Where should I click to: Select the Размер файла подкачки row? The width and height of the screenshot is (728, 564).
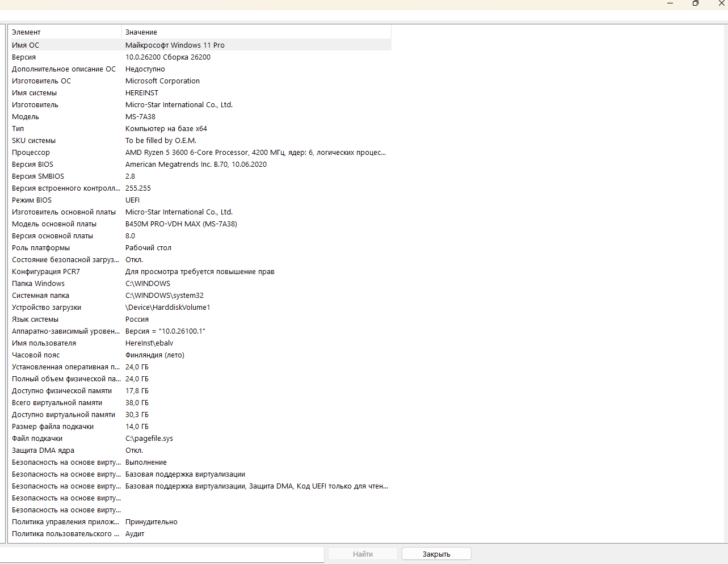(x=200, y=426)
